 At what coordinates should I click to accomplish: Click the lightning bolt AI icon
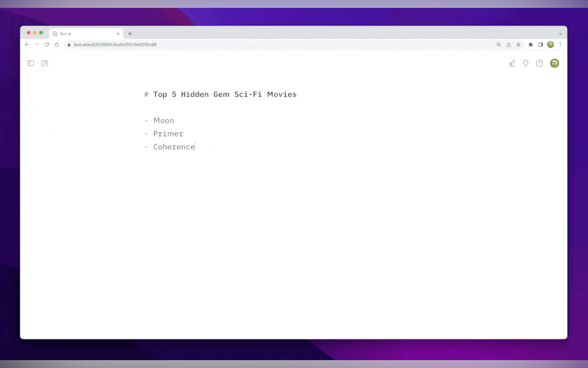(525, 63)
